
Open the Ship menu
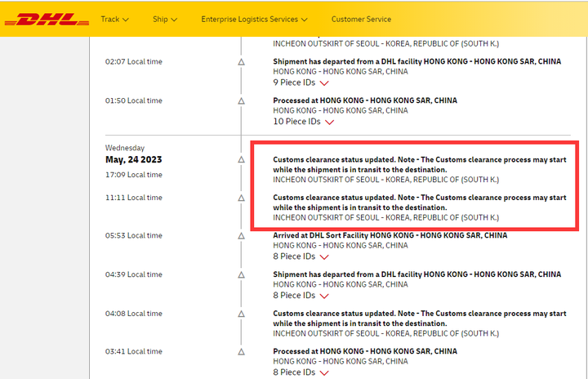(165, 19)
